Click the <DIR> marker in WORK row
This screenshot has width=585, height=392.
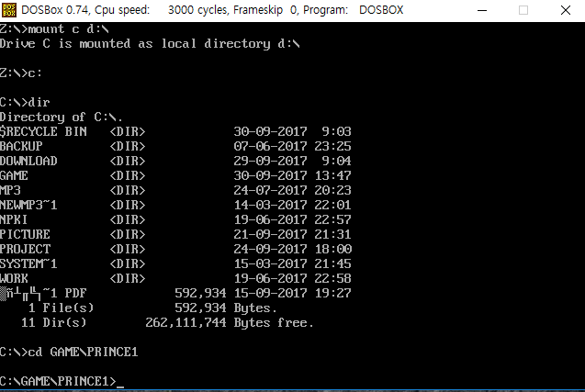pos(128,278)
